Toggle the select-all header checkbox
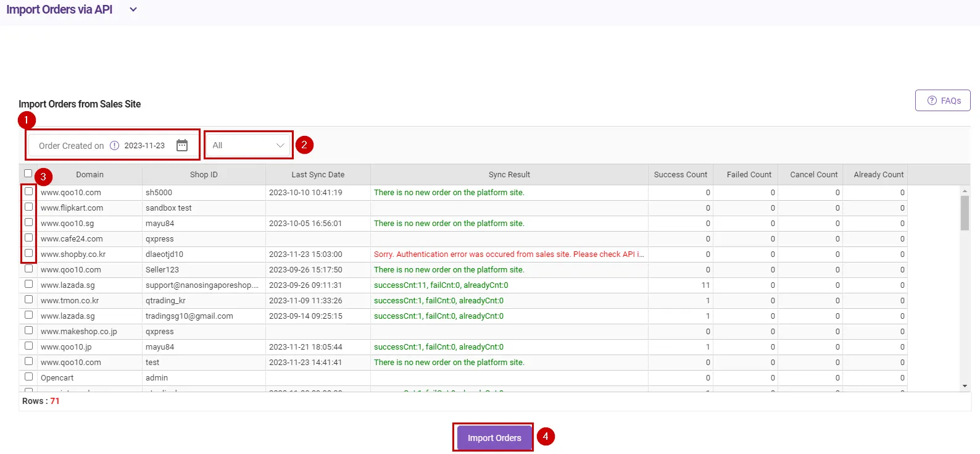 click(28, 174)
